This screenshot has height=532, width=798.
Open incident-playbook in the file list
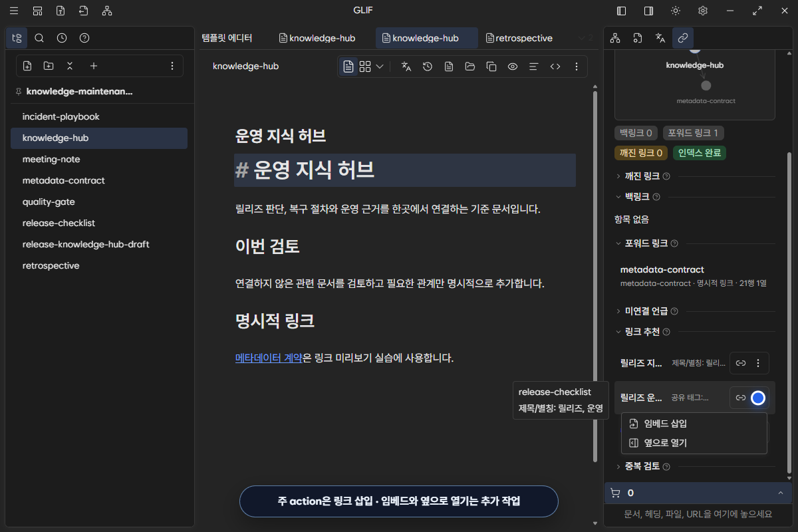pyautogui.click(x=99, y=116)
